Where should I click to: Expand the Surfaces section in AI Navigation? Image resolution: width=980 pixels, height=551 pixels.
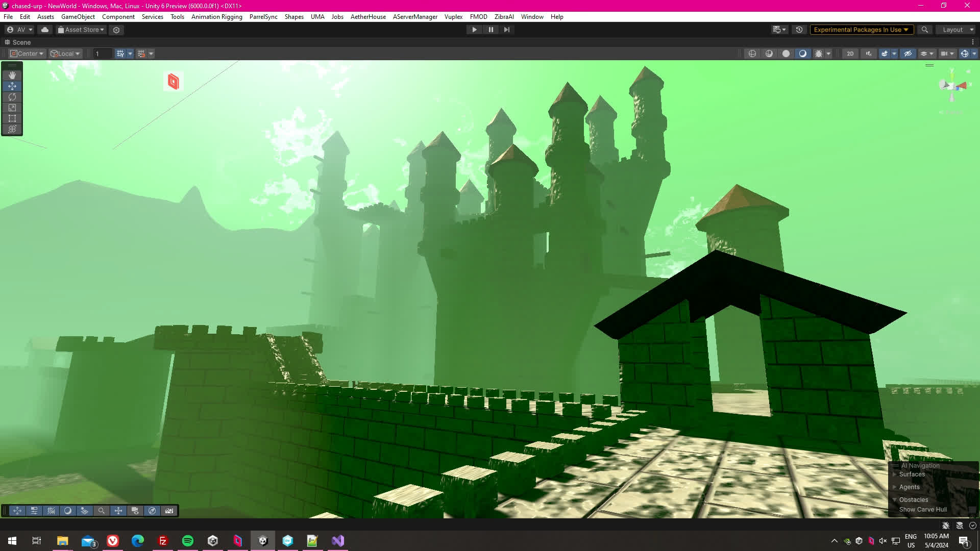click(x=894, y=474)
